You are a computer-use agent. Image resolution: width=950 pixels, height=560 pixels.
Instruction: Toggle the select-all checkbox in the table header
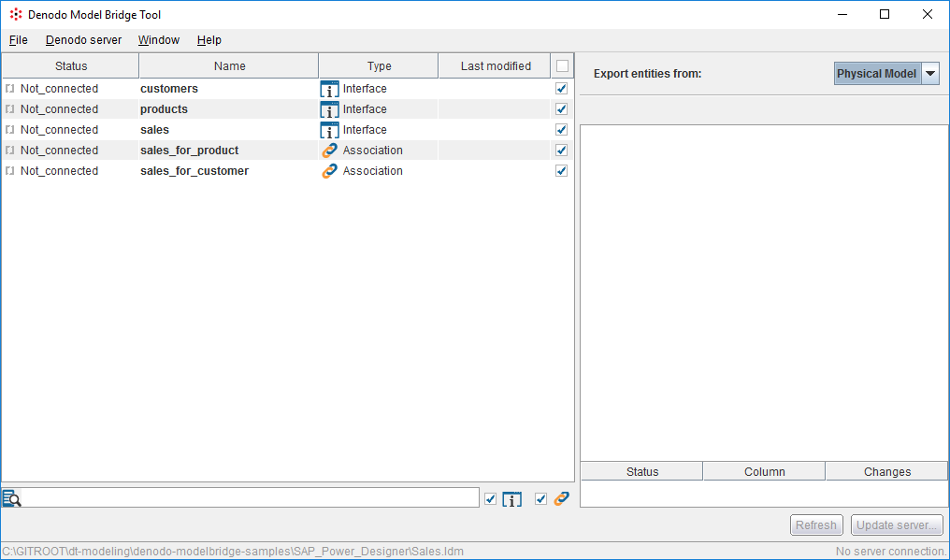562,66
